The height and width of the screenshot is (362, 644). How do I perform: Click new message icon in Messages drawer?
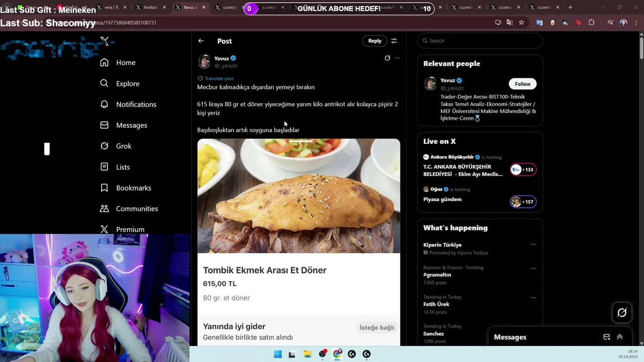pyautogui.click(x=607, y=337)
